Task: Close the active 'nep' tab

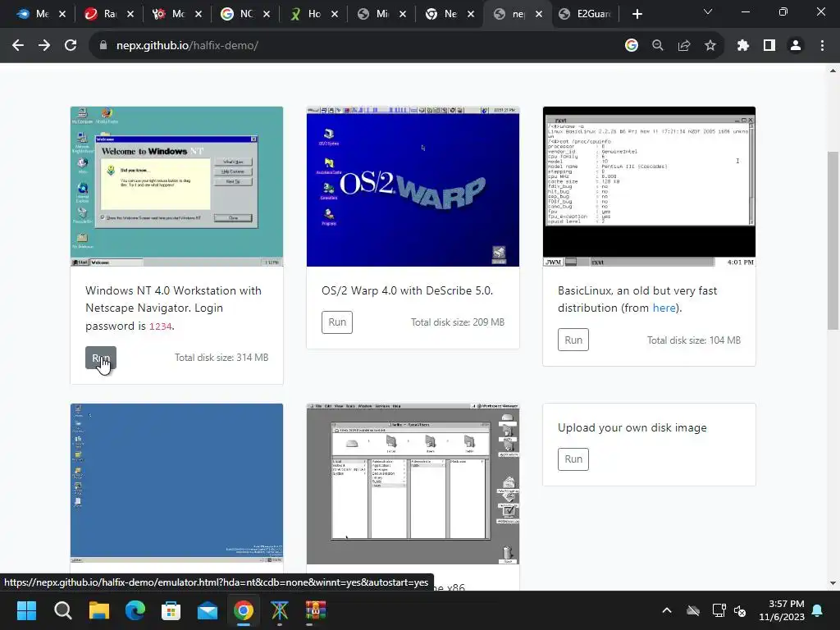Action: (x=539, y=14)
